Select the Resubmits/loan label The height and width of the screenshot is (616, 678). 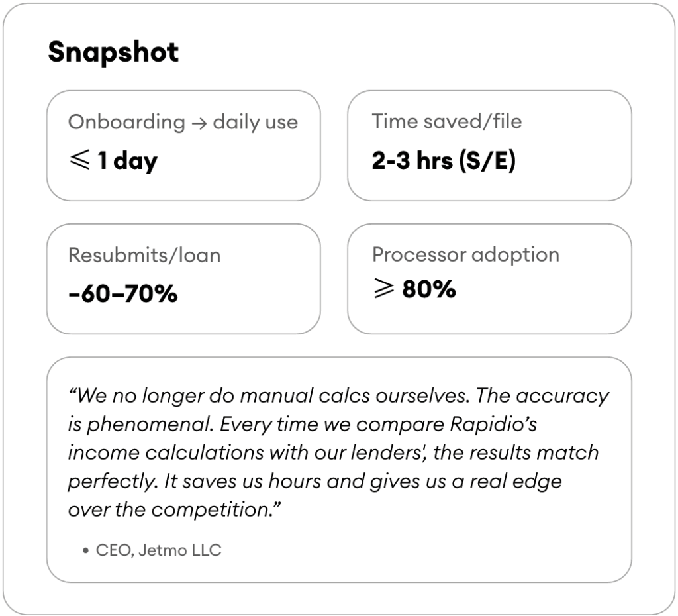(x=144, y=255)
